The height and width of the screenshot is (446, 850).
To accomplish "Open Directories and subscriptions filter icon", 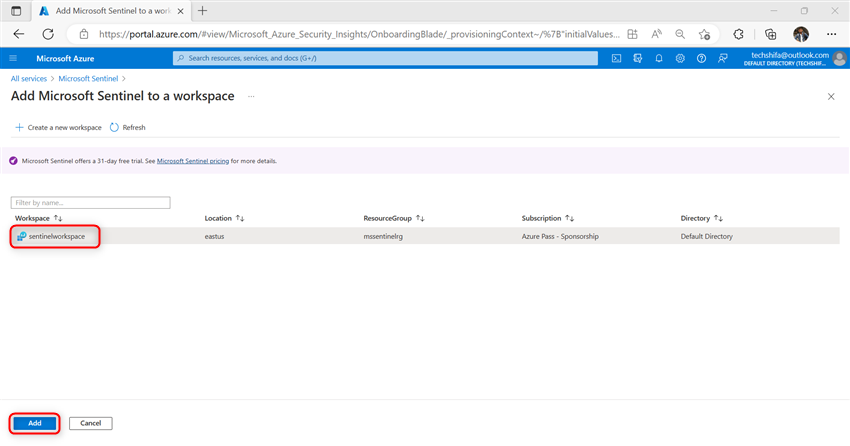I will click(x=638, y=58).
